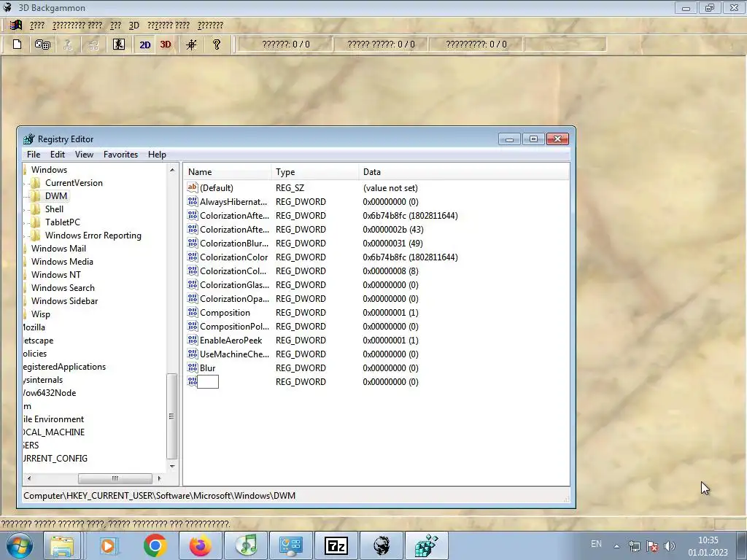Viewport: 747px width, 560px height.
Task: Select Windows Error Reporting key
Action: pos(93,236)
